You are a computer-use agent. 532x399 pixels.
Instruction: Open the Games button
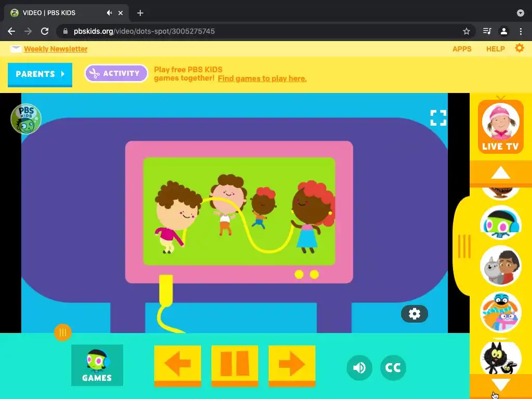(97, 365)
